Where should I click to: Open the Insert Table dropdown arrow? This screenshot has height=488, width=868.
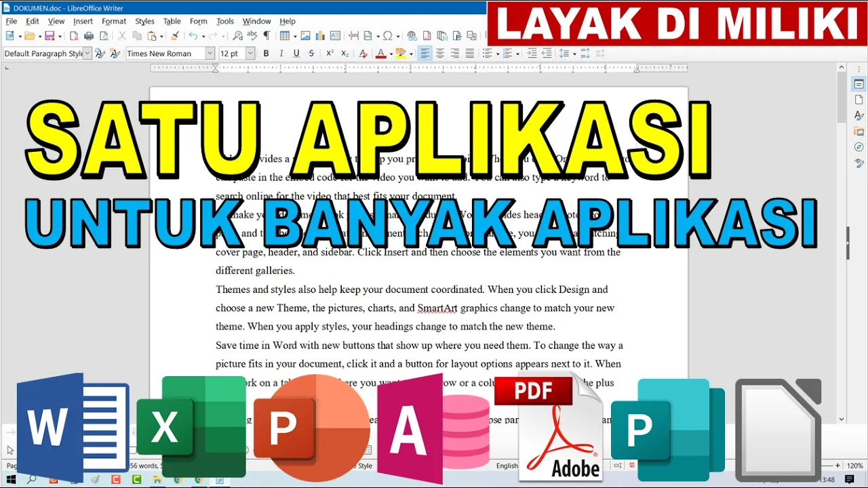(295, 37)
